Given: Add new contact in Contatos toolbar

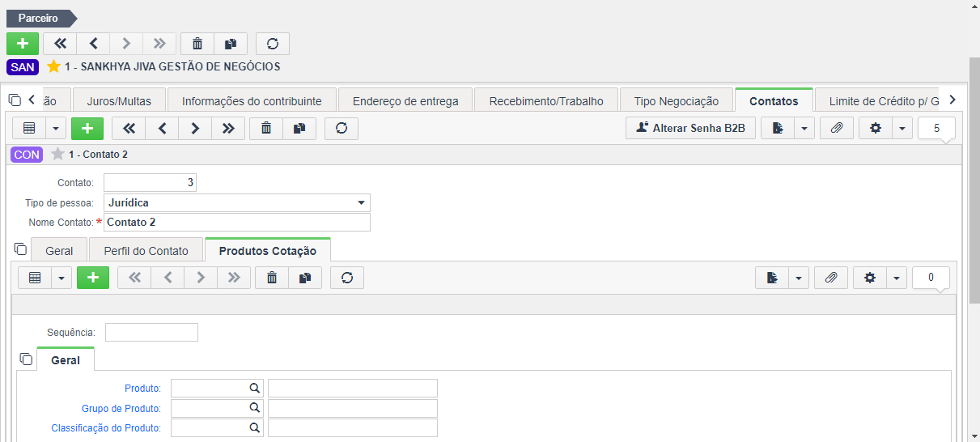Looking at the screenshot, I should pyautogui.click(x=87, y=128).
